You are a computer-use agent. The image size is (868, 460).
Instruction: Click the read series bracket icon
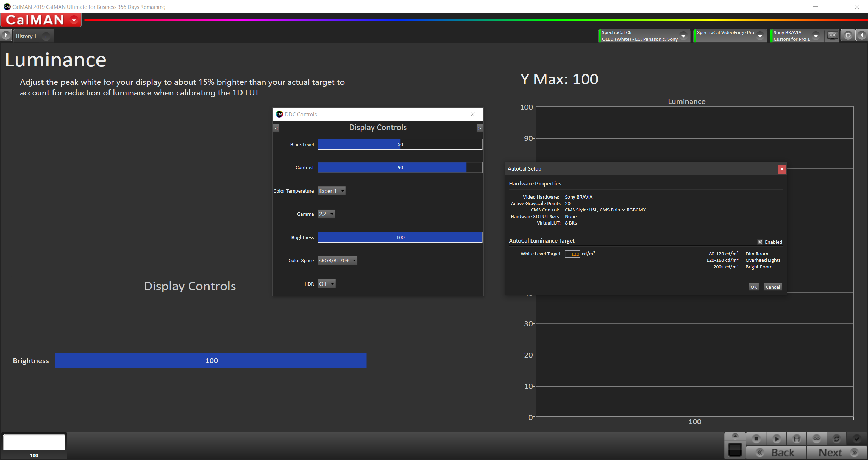point(797,439)
